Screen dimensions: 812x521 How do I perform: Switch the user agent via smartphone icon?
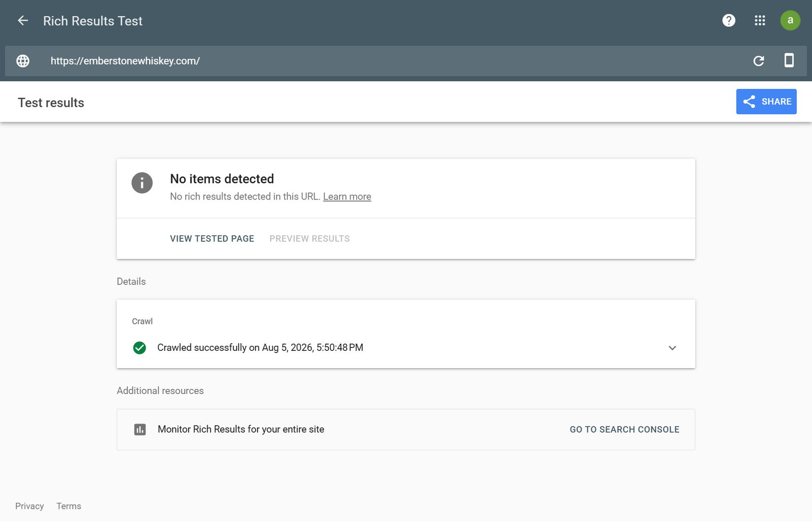point(789,60)
